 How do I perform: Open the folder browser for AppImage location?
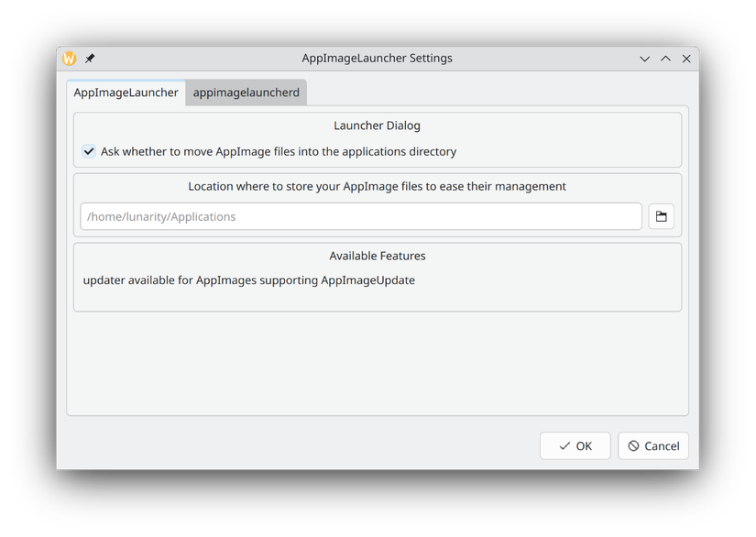(661, 216)
